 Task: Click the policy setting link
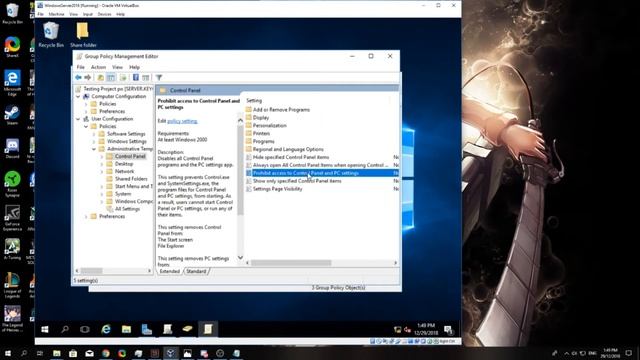click(x=182, y=121)
